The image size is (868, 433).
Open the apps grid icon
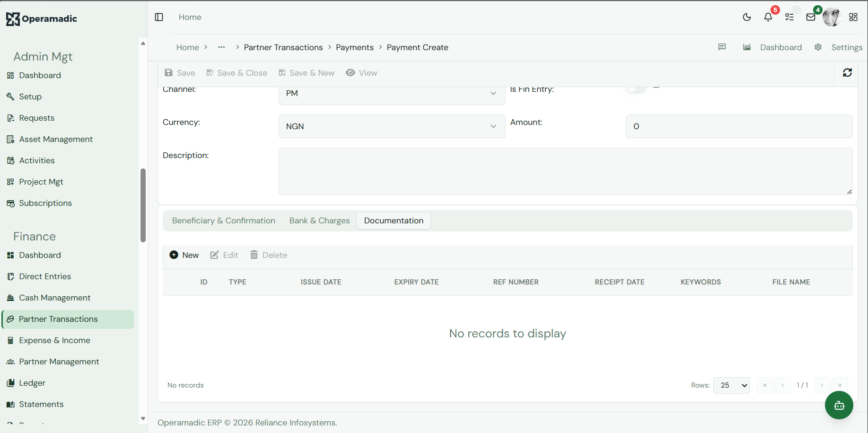pyautogui.click(x=853, y=17)
